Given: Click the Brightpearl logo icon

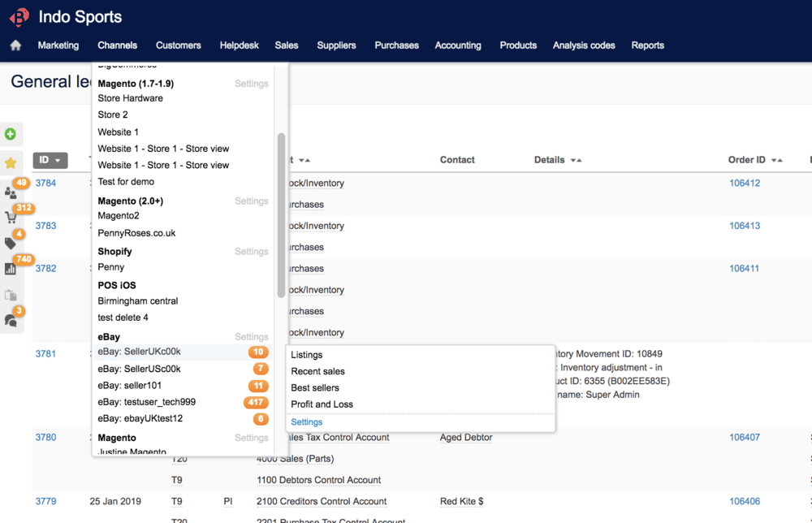Looking at the screenshot, I should (x=19, y=16).
